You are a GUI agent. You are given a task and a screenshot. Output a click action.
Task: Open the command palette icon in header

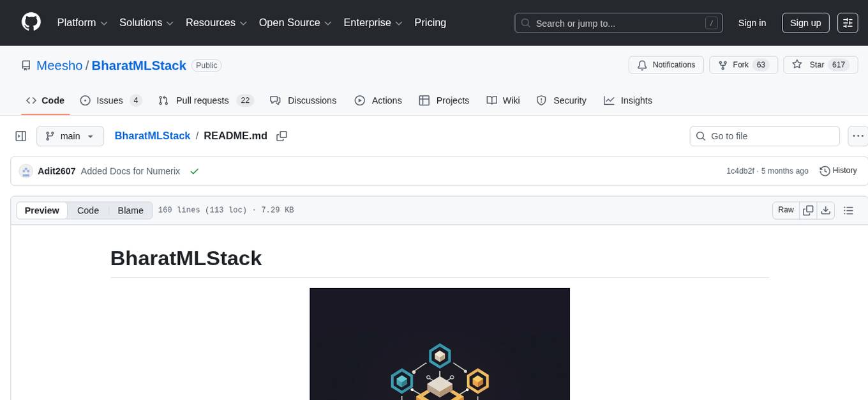click(848, 23)
